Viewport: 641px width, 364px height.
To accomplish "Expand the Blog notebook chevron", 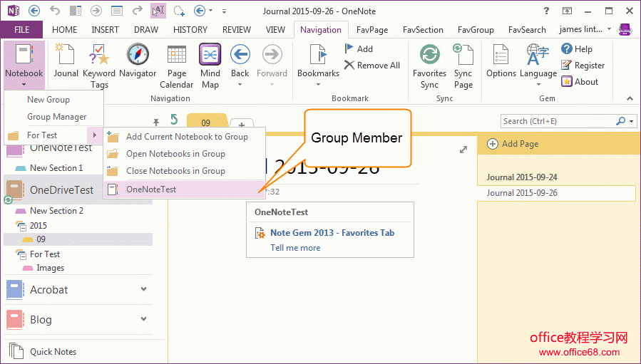I will point(144,319).
